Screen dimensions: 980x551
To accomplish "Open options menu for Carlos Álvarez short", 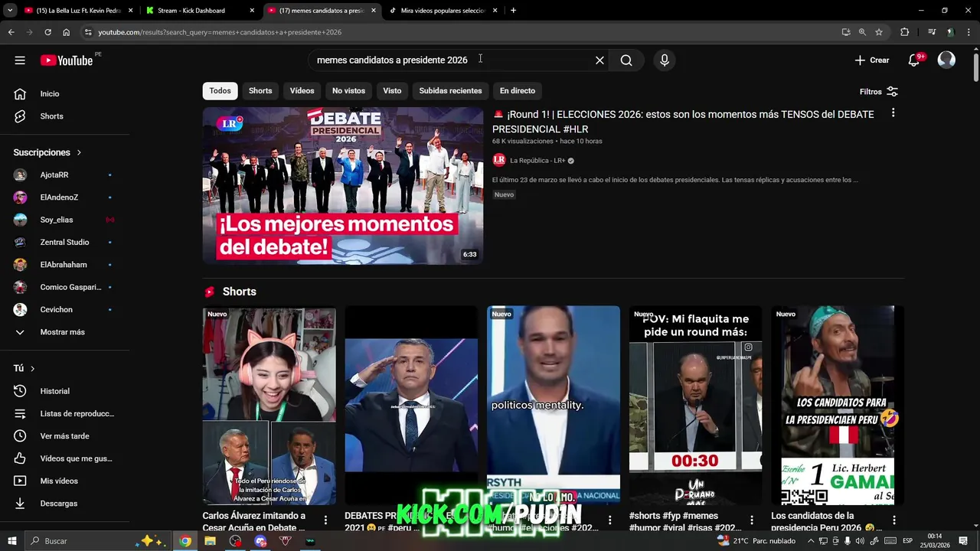I will pos(325,520).
